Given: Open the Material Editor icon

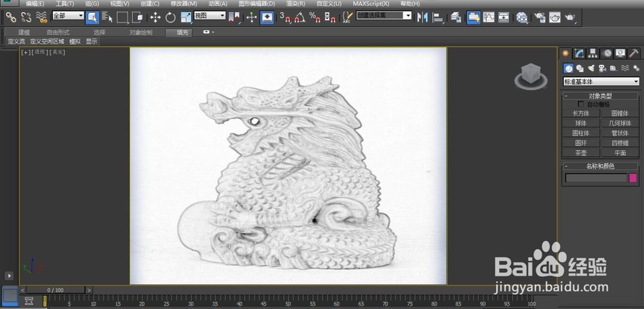Looking at the screenshot, I should click(x=522, y=17).
